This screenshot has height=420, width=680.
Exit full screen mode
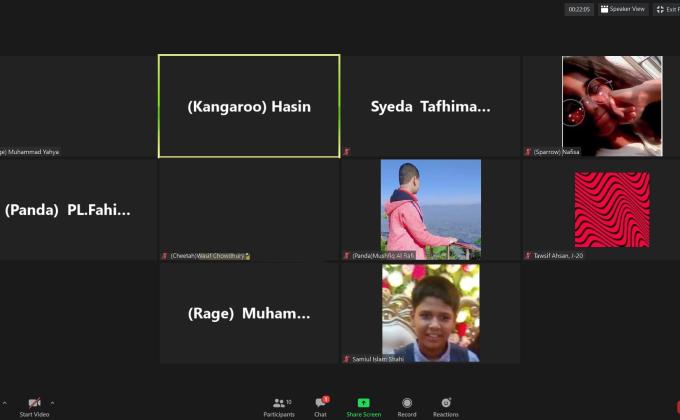pyautogui.click(x=667, y=9)
